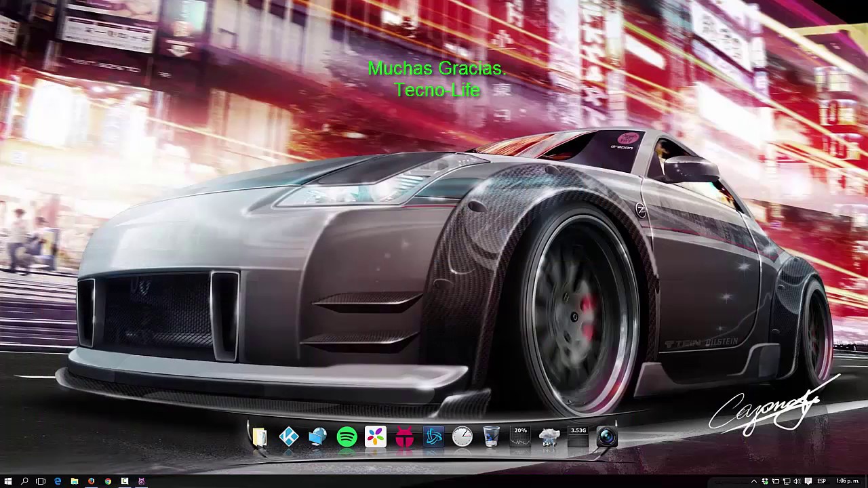
Task: Open the Recycle Bin in the dock
Action: click(x=492, y=437)
